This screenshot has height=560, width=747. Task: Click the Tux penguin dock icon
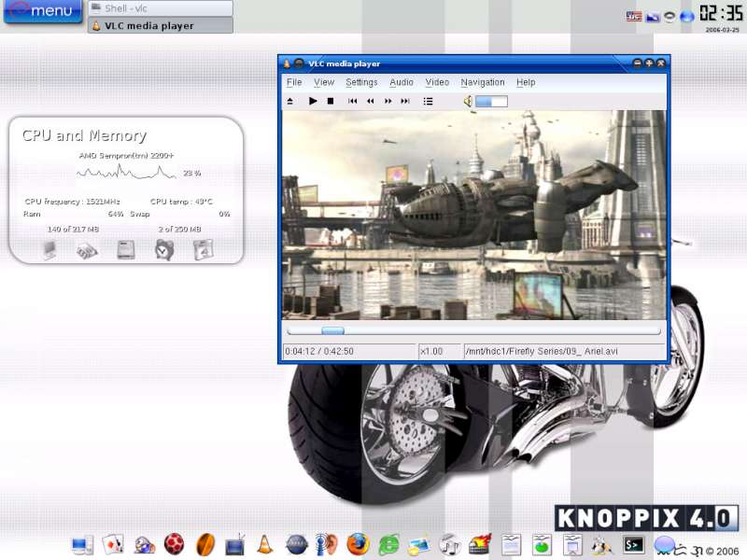pyautogui.click(x=602, y=545)
